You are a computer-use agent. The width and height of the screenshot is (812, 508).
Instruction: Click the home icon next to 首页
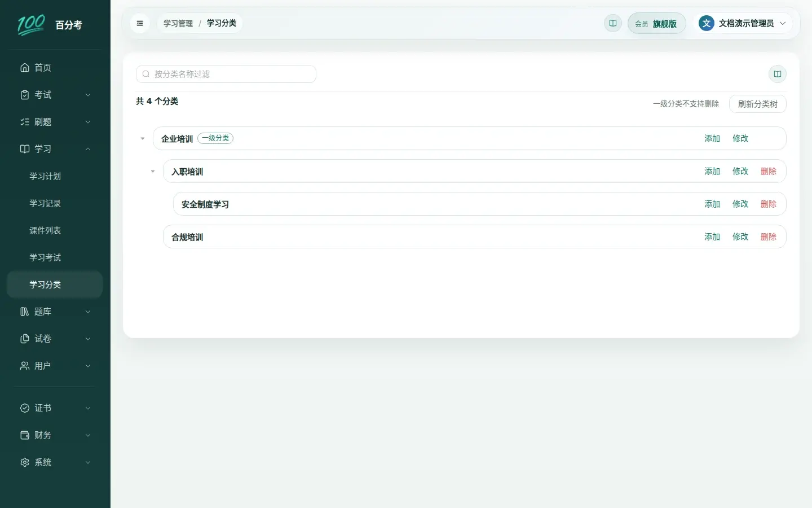click(25, 68)
